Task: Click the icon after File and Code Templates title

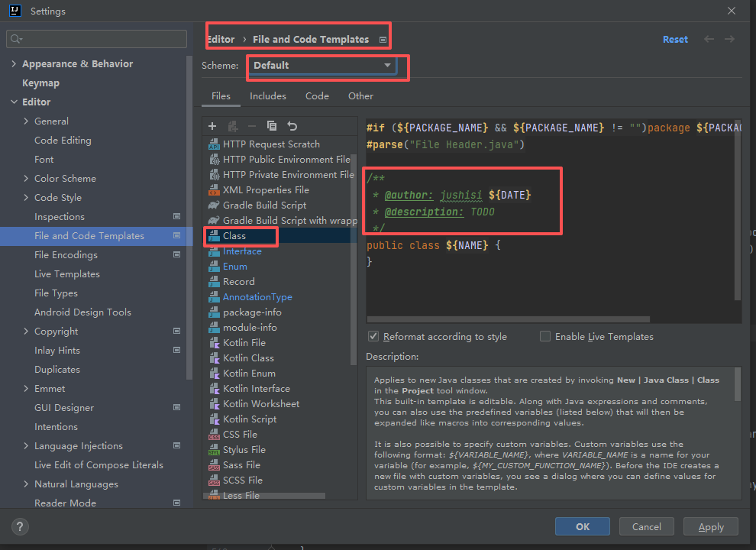Action: coord(383,40)
